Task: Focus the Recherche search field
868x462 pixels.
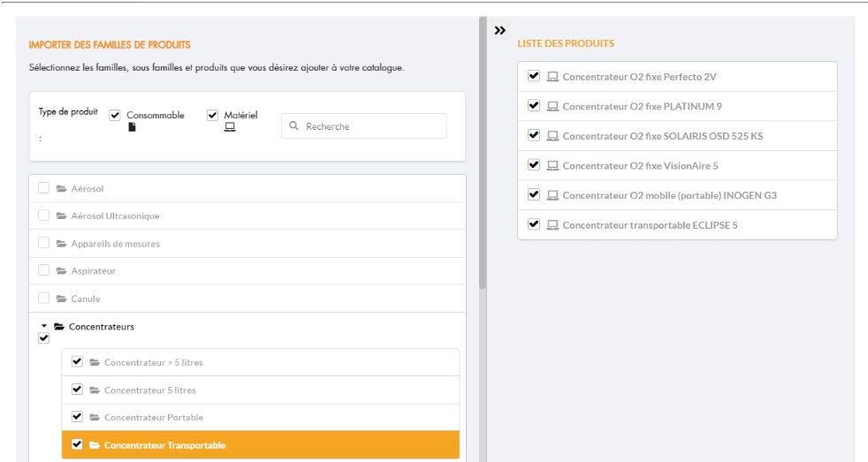Action: click(363, 126)
